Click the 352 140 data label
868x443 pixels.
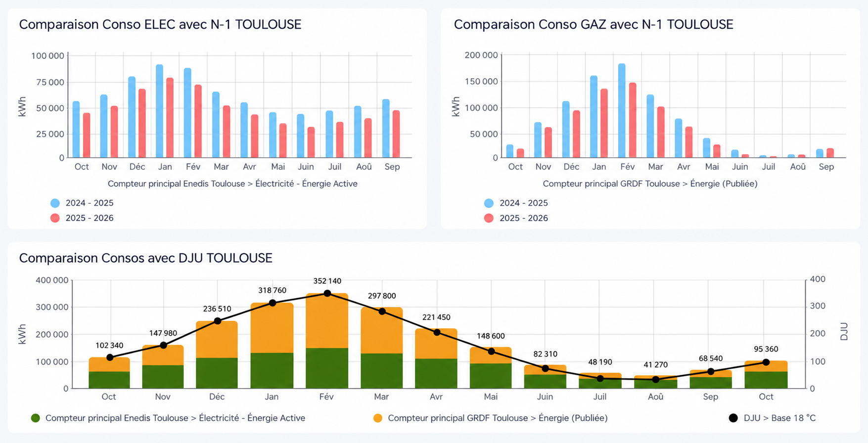pyautogui.click(x=327, y=281)
